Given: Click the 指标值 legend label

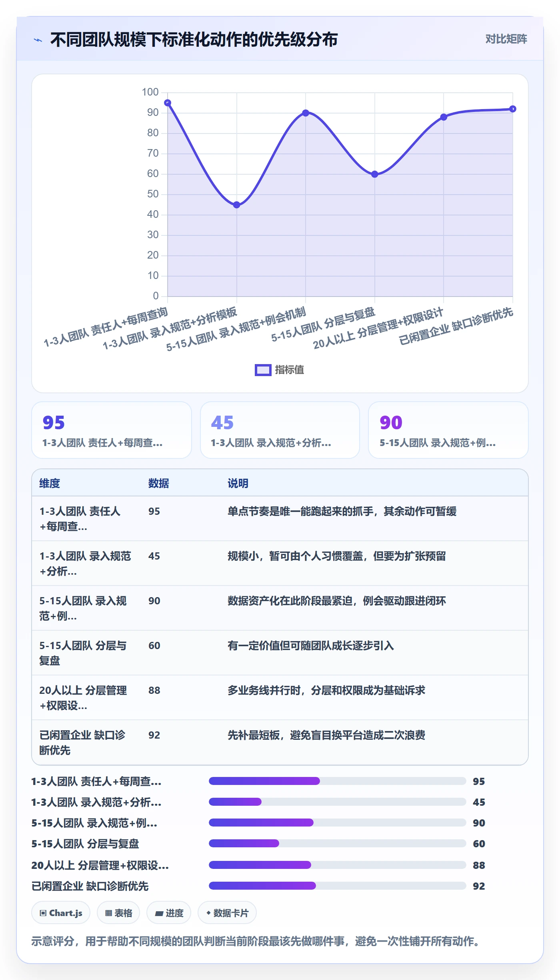Looking at the screenshot, I should (x=289, y=370).
